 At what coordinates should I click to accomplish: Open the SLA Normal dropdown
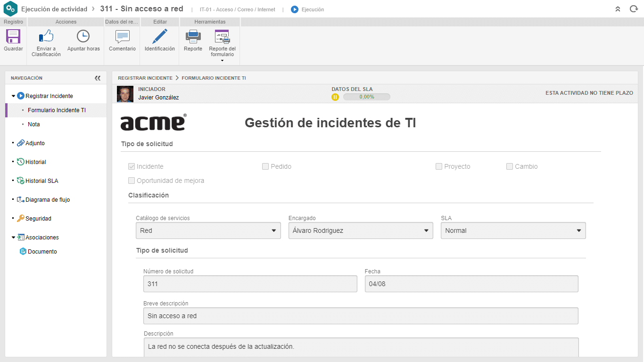513,230
